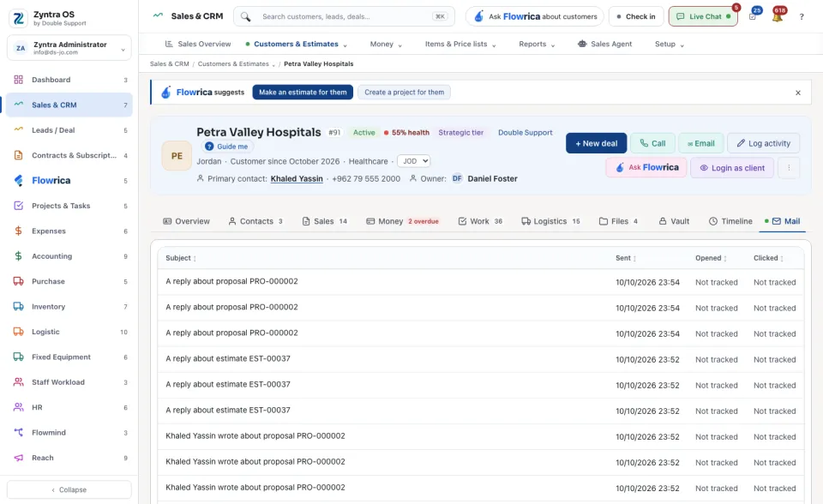Open the Fixed Equipment icon
Viewport: 823px width, 504px height.
pyautogui.click(x=18, y=357)
